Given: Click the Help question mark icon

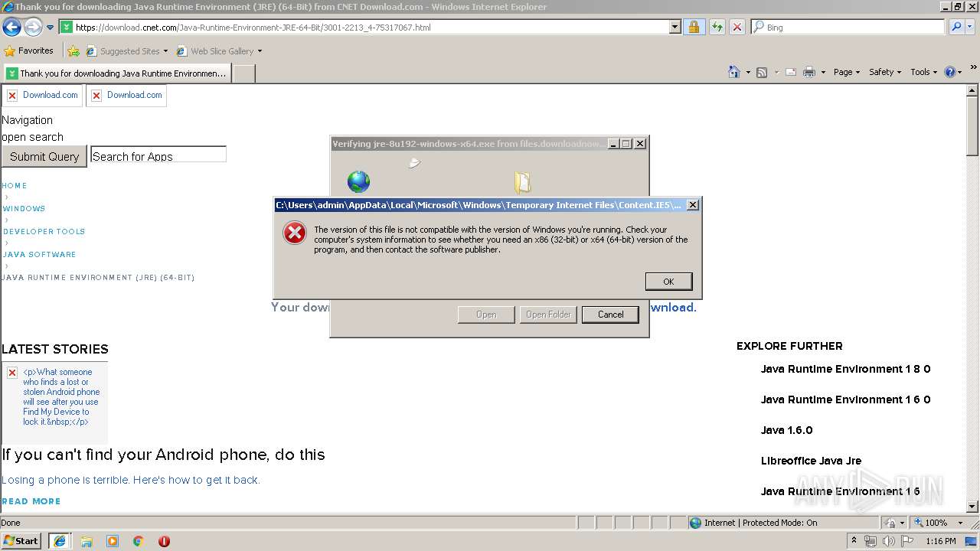Looking at the screenshot, I should coord(950,72).
